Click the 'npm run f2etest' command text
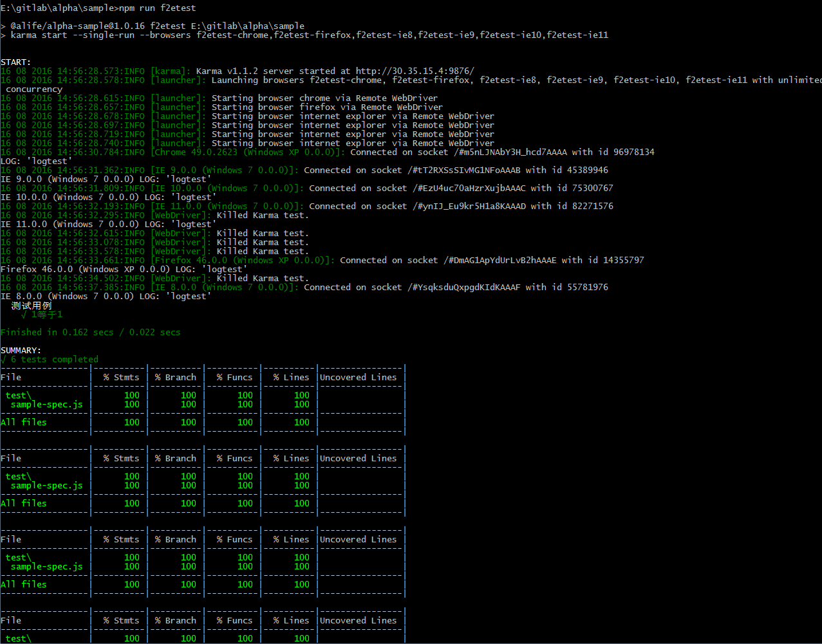The width and height of the screenshot is (822, 644). tap(158, 8)
